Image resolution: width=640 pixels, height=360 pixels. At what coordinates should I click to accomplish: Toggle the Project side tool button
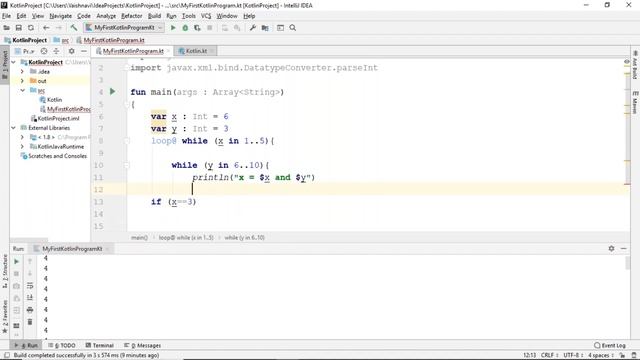[5, 64]
